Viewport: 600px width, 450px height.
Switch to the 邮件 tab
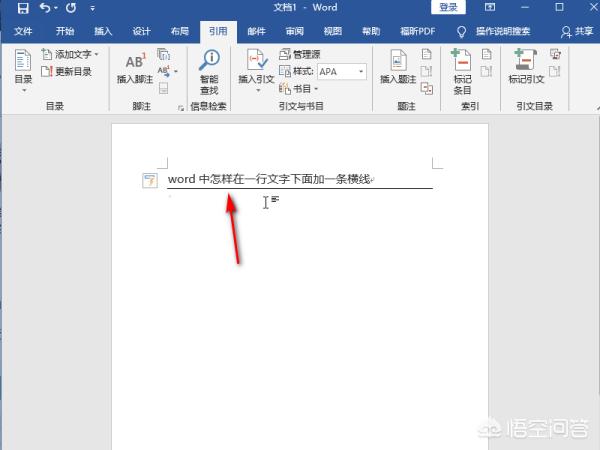(256, 31)
